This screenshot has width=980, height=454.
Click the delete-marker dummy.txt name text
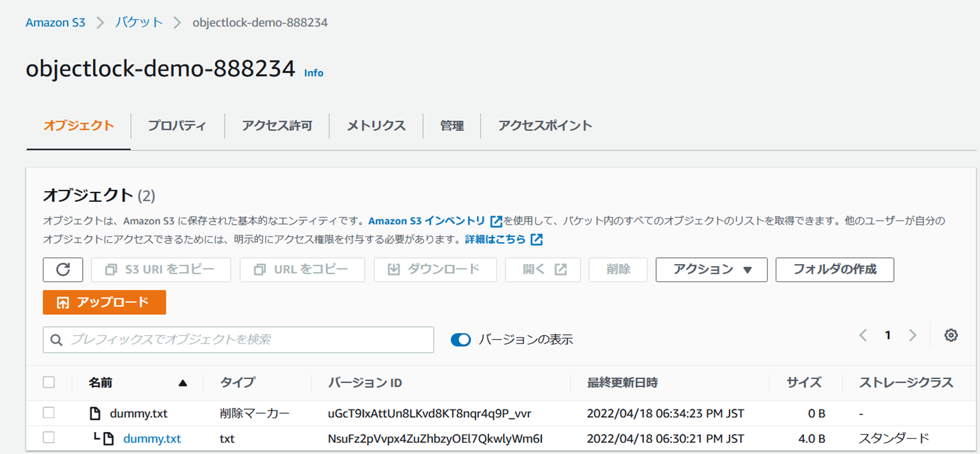[139, 413]
